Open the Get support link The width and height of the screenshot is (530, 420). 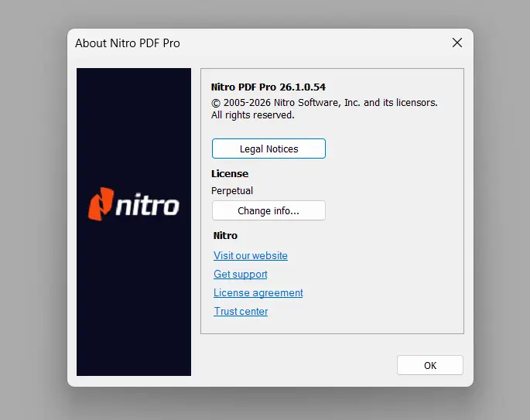[x=241, y=274]
